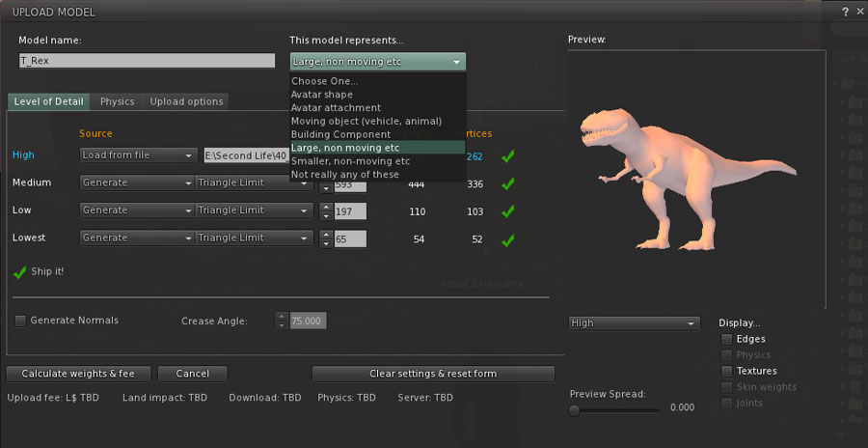
Task: Expand the preview level High dropdown
Action: click(633, 323)
